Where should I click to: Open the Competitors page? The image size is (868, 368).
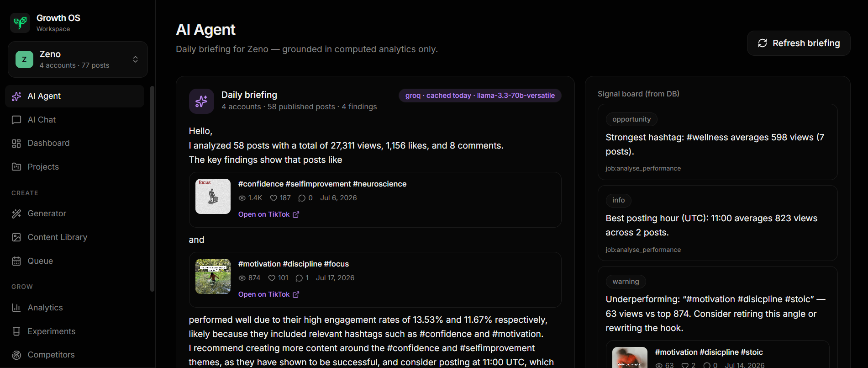point(75,355)
